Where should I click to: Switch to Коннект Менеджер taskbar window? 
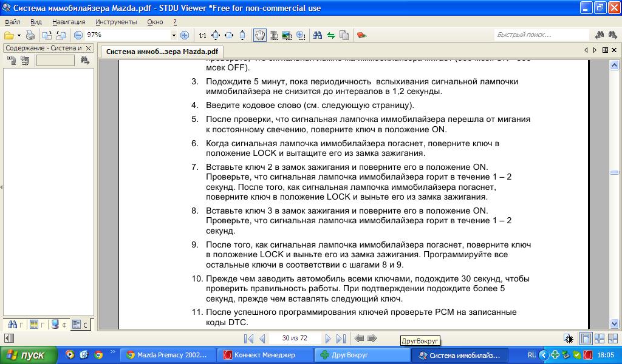click(x=265, y=356)
